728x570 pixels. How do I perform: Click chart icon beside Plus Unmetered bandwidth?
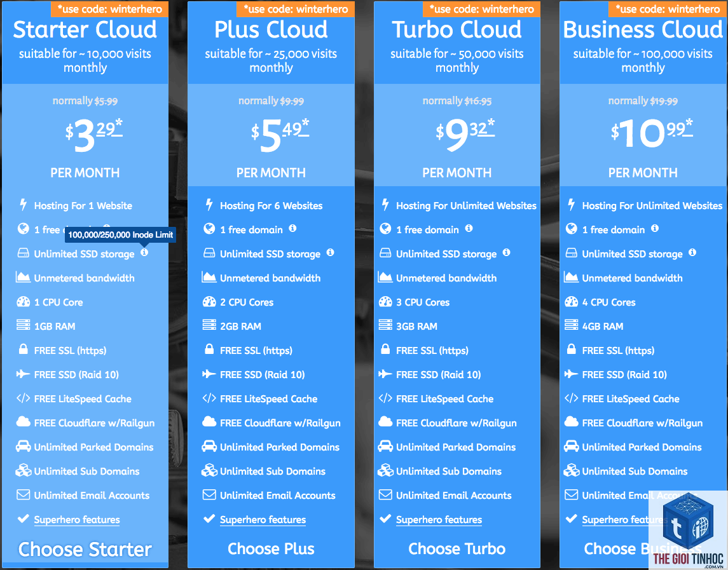(x=209, y=277)
